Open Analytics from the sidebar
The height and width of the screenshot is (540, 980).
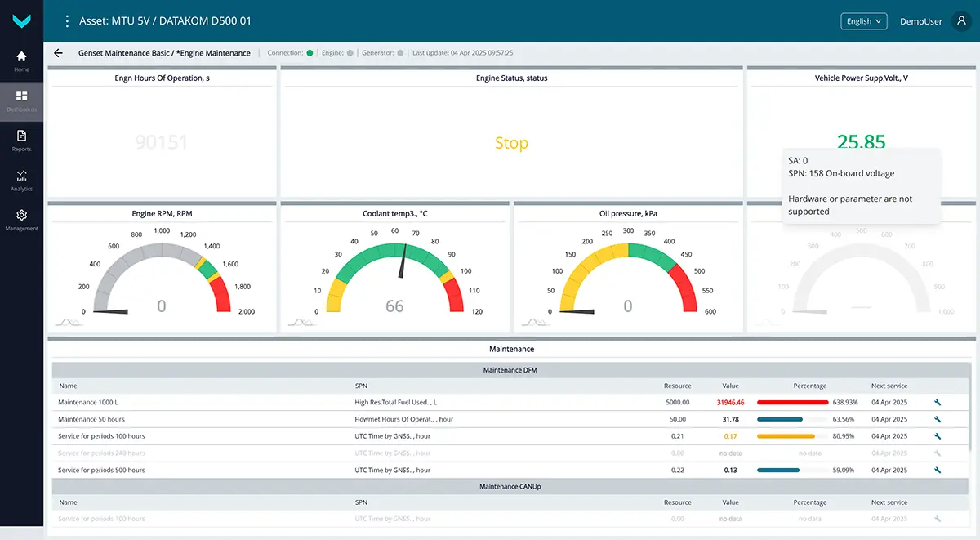coord(21,180)
